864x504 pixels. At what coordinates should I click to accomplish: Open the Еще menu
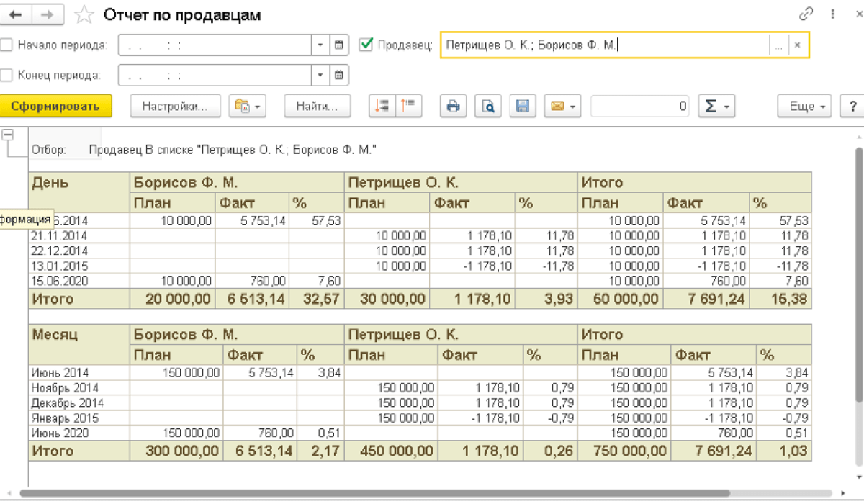pyautogui.click(x=805, y=107)
